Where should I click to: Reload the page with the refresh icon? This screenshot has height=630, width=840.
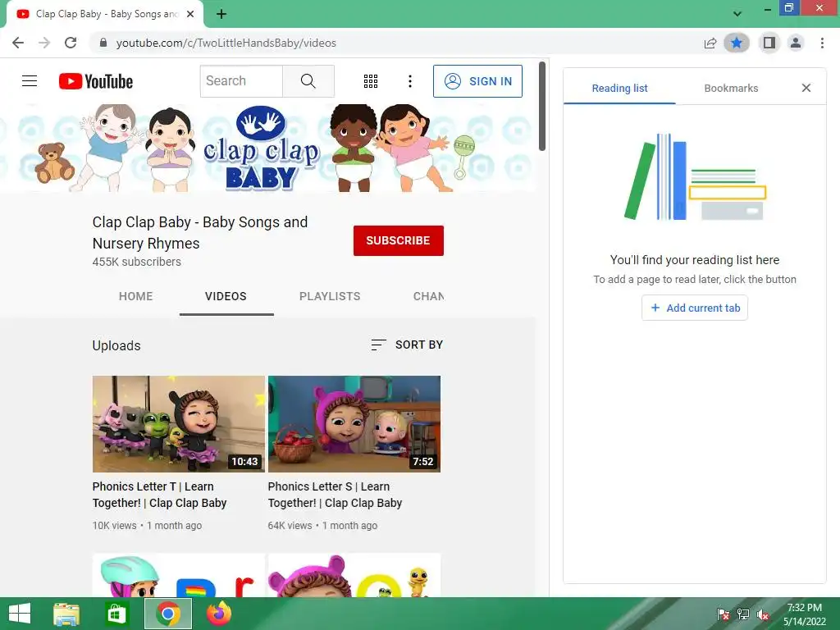pyautogui.click(x=71, y=43)
